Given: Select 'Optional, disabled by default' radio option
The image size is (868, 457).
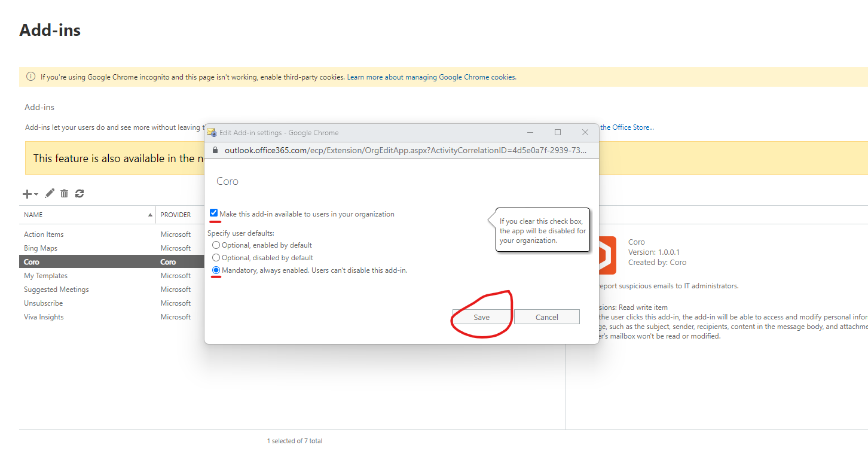Looking at the screenshot, I should click(x=216, y=258).
